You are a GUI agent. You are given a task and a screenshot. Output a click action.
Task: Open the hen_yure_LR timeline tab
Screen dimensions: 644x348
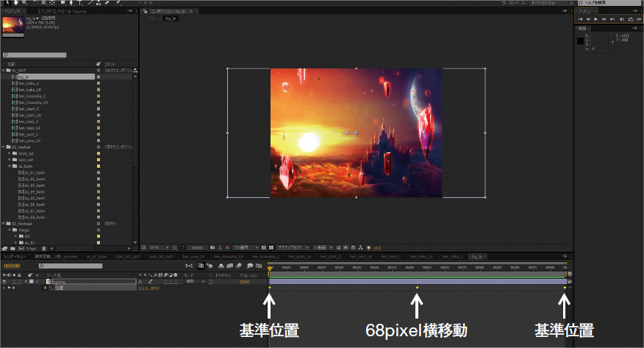[x=193, y=256]
